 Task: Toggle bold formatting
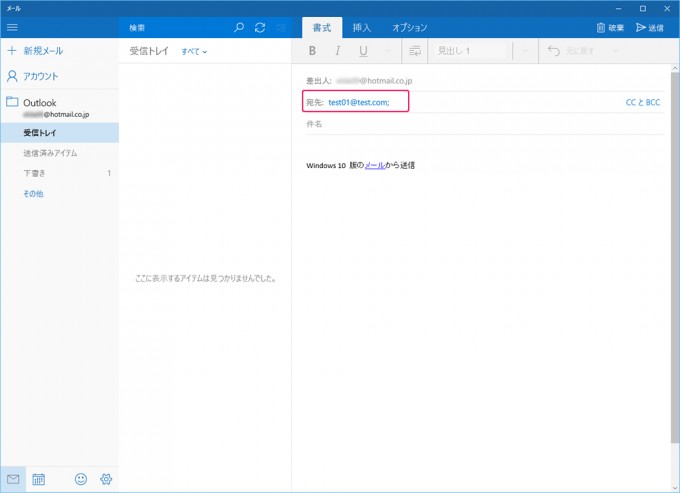[x=312, y=51]
